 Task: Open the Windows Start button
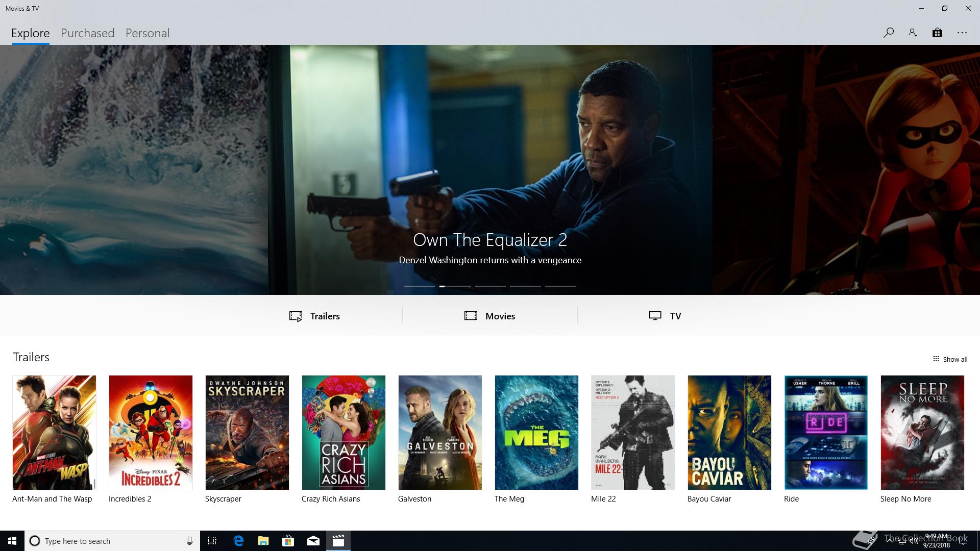click(x=12, y=541)
